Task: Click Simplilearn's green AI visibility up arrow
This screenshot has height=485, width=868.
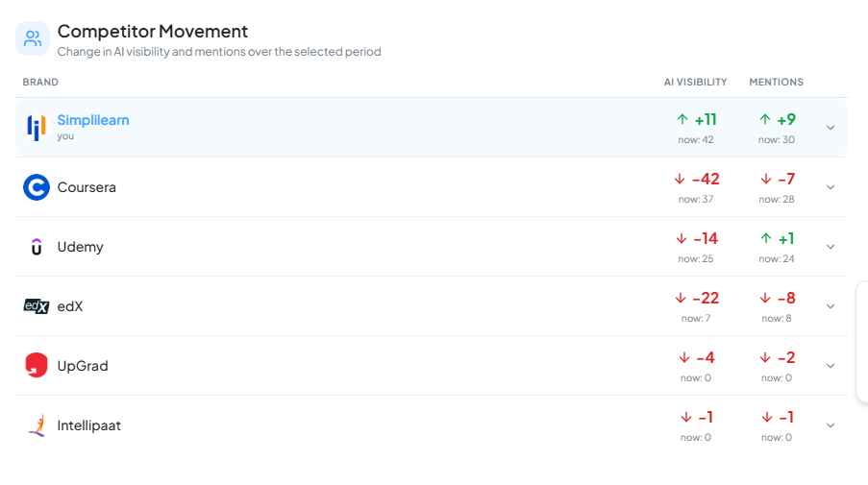Action: point(682,119)
